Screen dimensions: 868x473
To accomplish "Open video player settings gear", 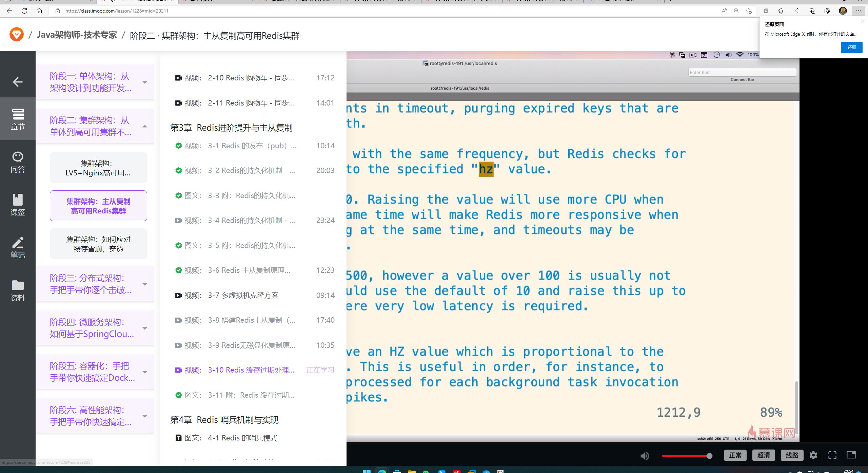I will 813,455.
